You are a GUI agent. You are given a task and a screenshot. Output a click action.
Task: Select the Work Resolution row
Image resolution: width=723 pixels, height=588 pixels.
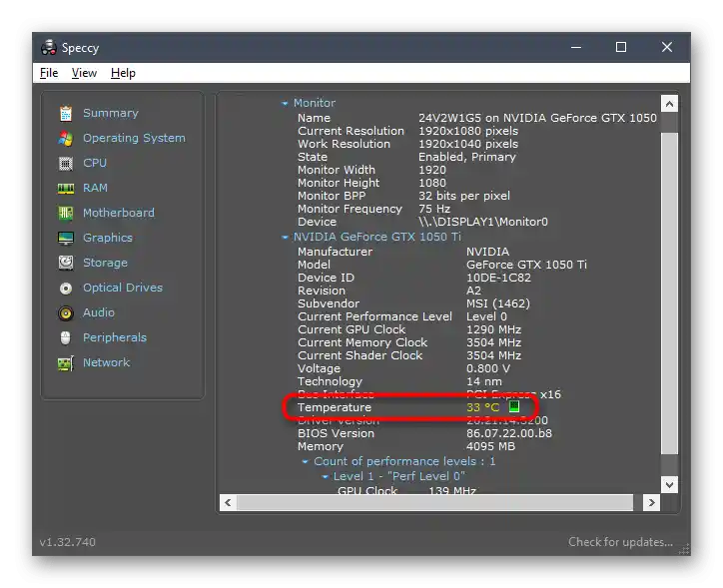[x=408, y=144]
